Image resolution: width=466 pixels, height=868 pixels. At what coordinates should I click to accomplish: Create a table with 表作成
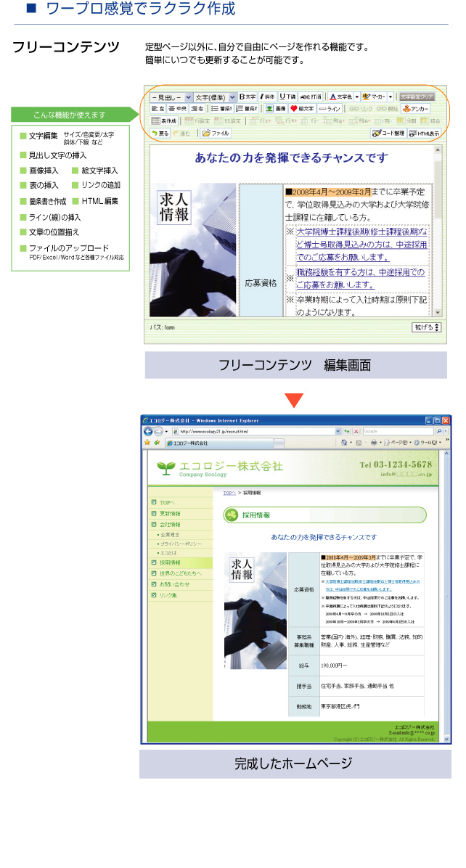(x=164, y=120)
